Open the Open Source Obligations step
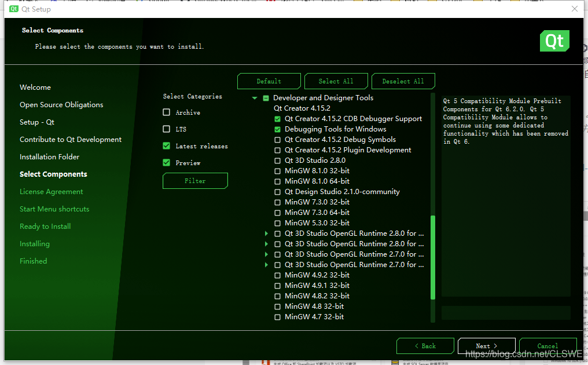 [61, 105]
